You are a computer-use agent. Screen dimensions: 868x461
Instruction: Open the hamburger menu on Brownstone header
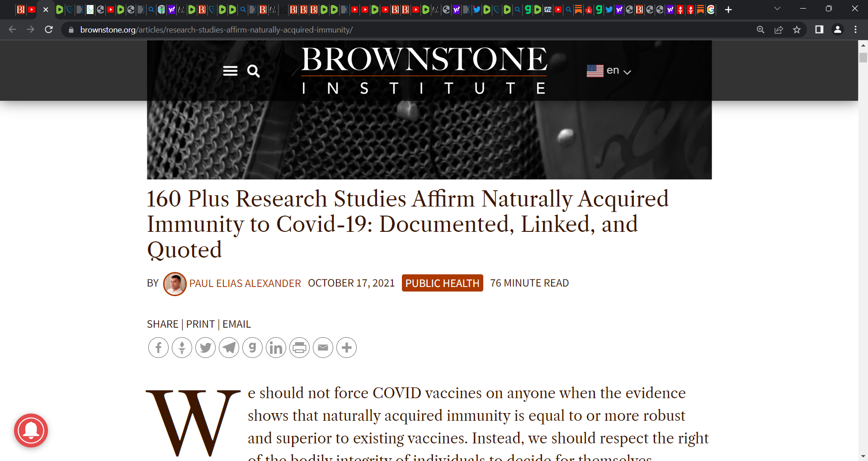coord(230,71)
